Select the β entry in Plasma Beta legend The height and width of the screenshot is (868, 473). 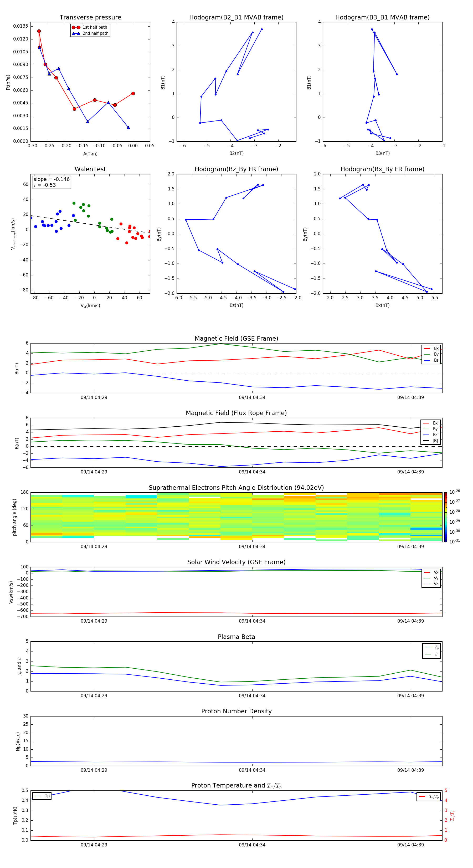431,654
